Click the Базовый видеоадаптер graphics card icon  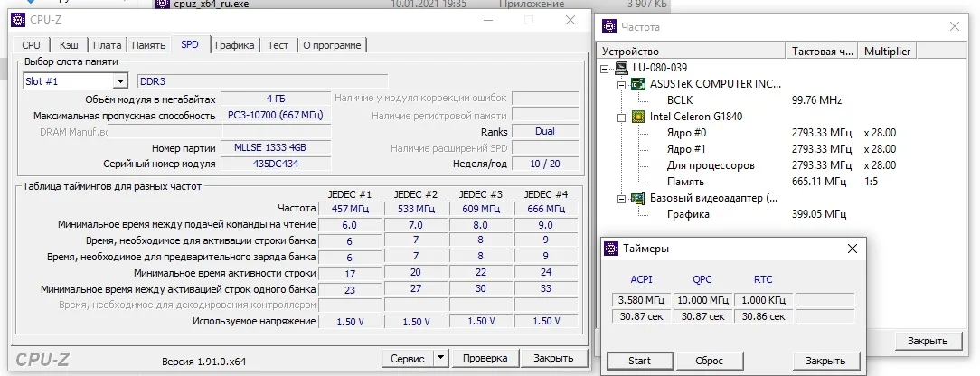[x=638, y=198]
